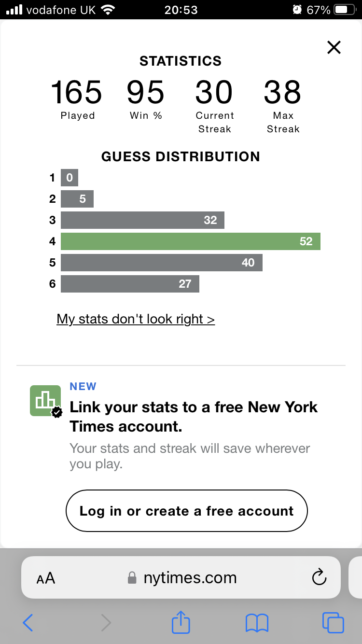
Task: Tap the Current Streak value 30
Action: coord(214,93)
